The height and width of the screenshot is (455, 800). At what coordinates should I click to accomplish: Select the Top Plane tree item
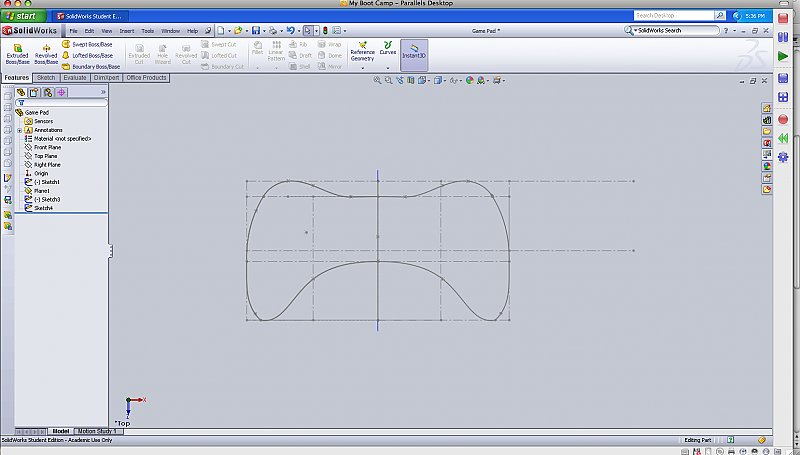pyautogui.click(x=46, y=156)
